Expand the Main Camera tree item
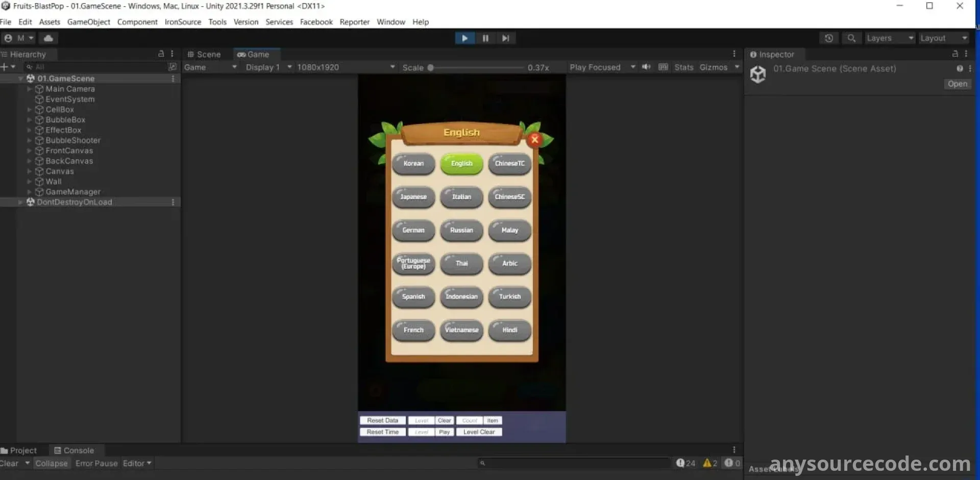The width and height of the screenshot is (980, 480). pos(29,89)
